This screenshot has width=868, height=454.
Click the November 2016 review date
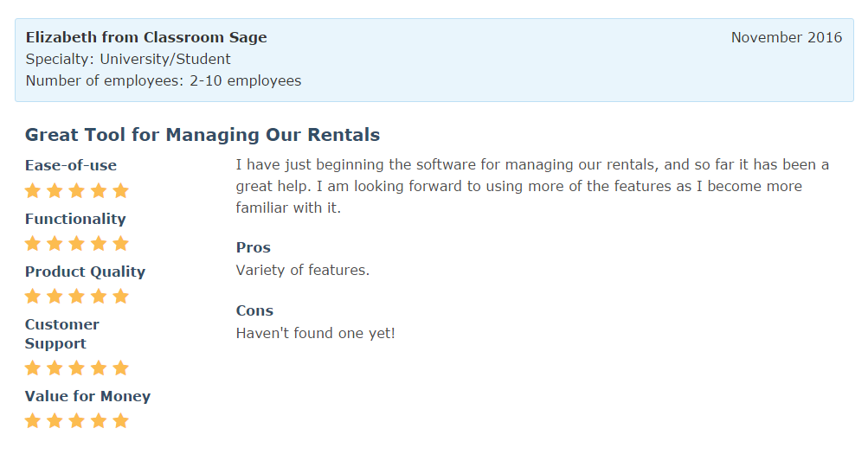pyautogui.click(x=786, y=37)
